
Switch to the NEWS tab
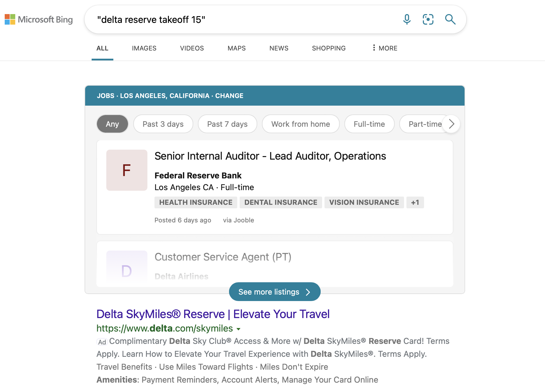pos(279,48)
